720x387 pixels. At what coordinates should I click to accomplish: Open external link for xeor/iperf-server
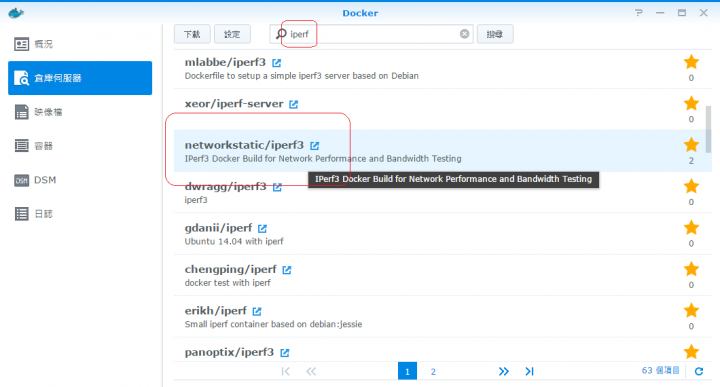(x=293, y=104)
